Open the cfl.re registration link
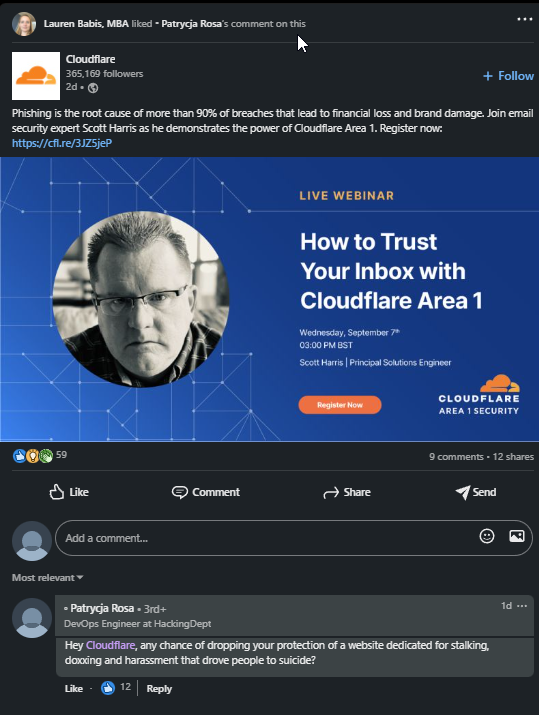Image resolution: width=539 pixels, height=715 pixels. [62, 143]
